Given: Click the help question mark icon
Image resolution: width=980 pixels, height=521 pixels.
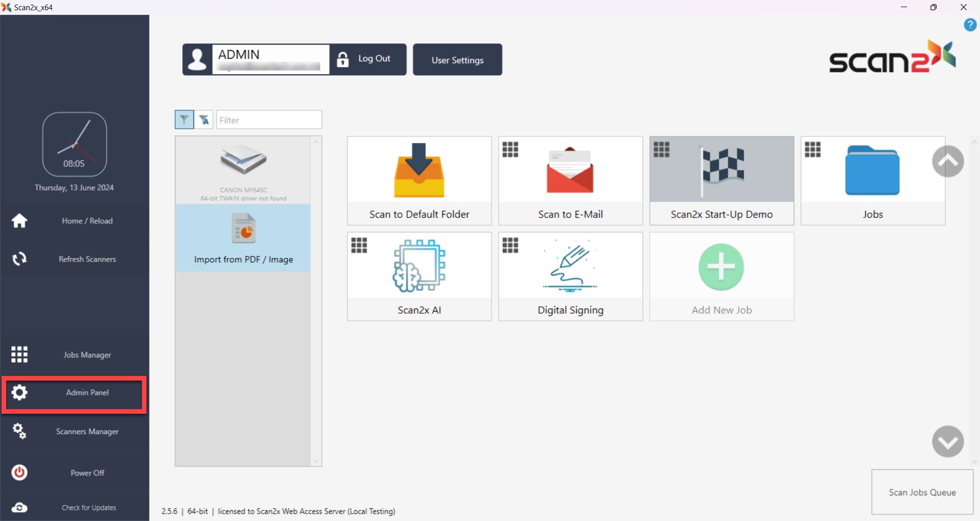Looking at the screenshot, I should (x=970, y=25).
